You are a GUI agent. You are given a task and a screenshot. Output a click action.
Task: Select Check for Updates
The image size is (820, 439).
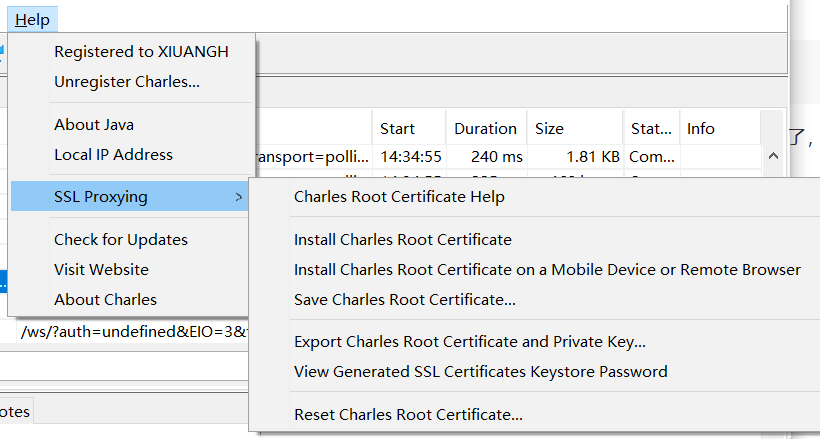[121, 240]
